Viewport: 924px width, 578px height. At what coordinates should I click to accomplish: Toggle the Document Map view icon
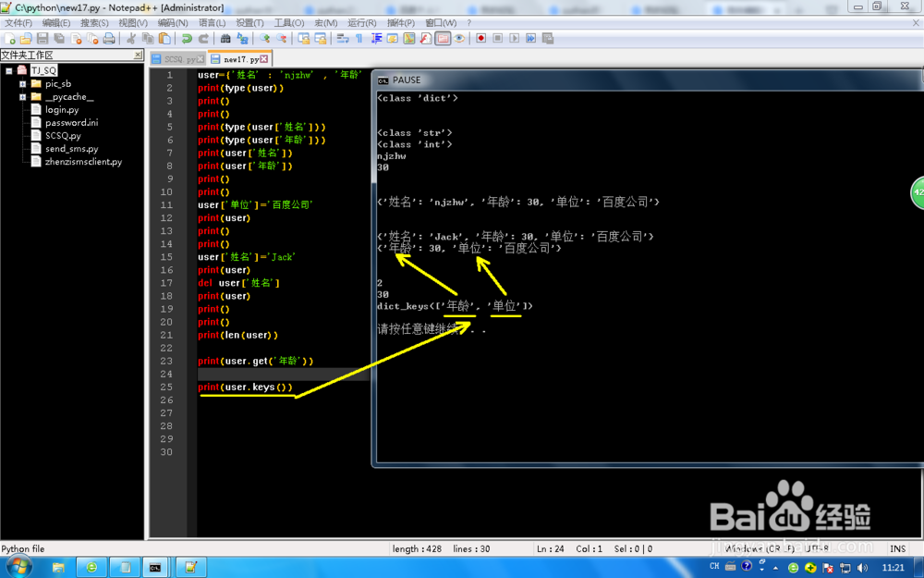[x=407, y=39]
